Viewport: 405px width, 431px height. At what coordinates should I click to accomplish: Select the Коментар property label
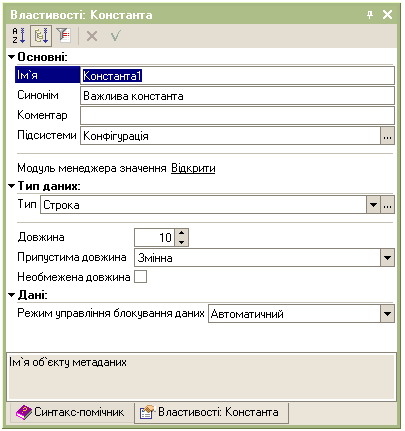point(42,115)
